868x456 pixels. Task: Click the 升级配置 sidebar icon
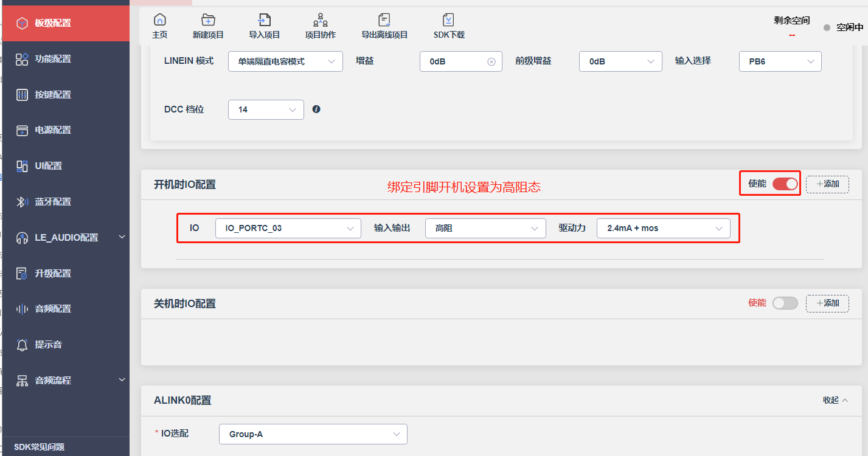click(22, 274)
